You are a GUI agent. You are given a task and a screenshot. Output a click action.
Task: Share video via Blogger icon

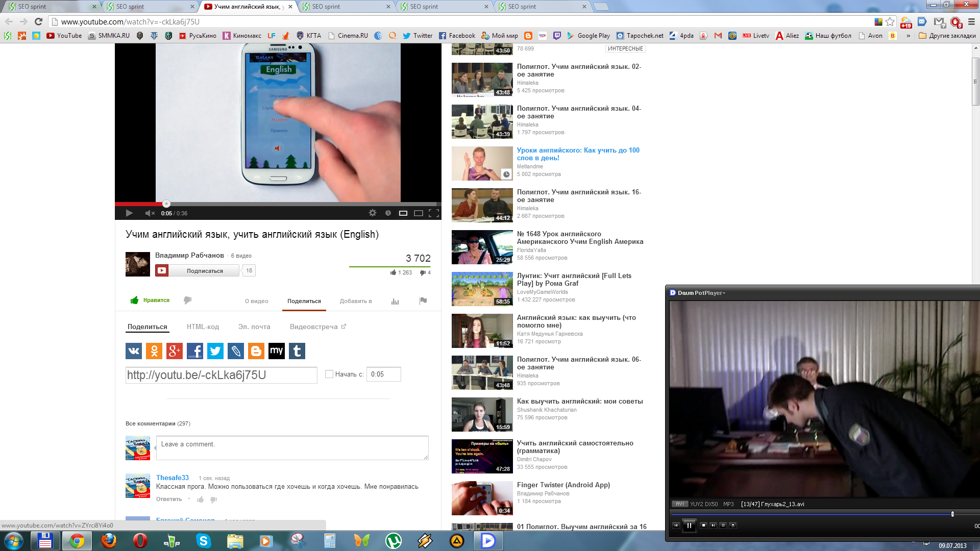pos(256,351)
